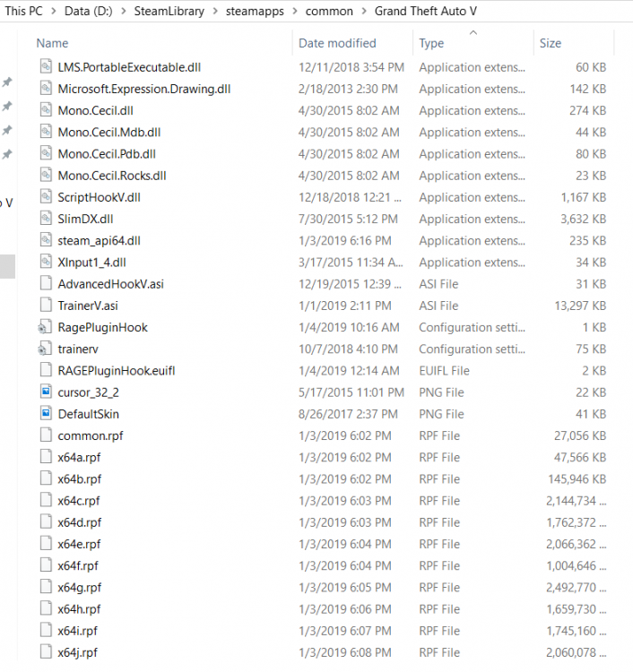The width and height of the screenshot is (633, 672).
Task: Expand the chevron after This PC in path
Action: pyautogui.click(x=54, y=11)
